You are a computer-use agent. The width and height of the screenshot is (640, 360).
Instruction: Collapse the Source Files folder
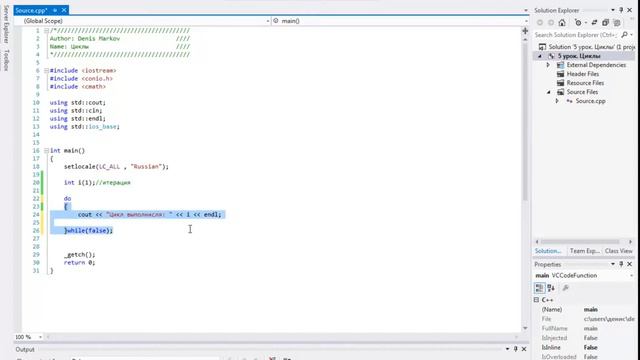pyautogui.click(x=549, y=92)
